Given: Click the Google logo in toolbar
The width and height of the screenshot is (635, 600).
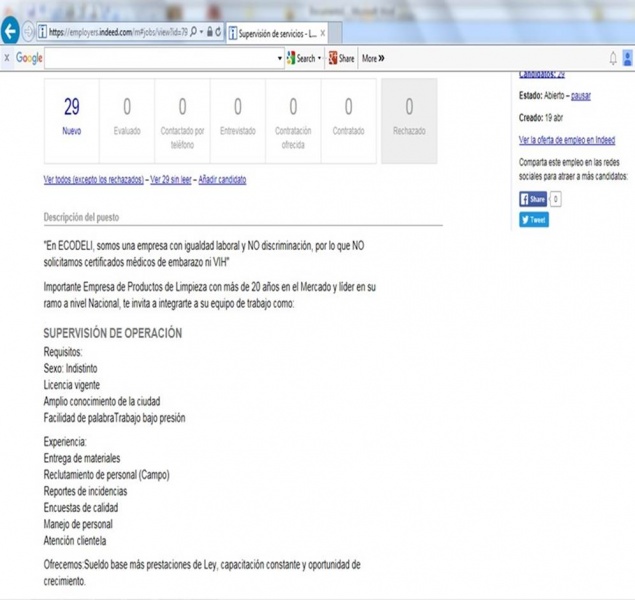Looking at the screenshot, I should click(29, 58).
